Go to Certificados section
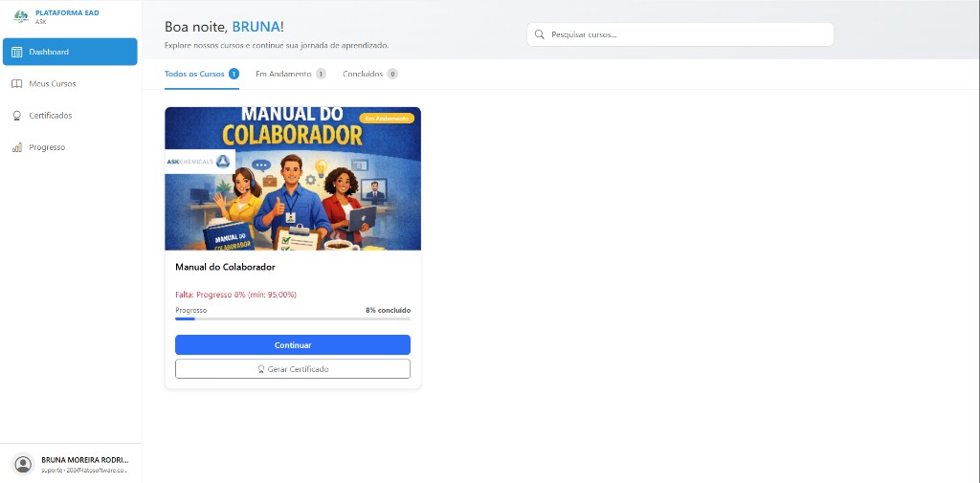The height and width of the screenshot is (483, 980). pos(70,116)
